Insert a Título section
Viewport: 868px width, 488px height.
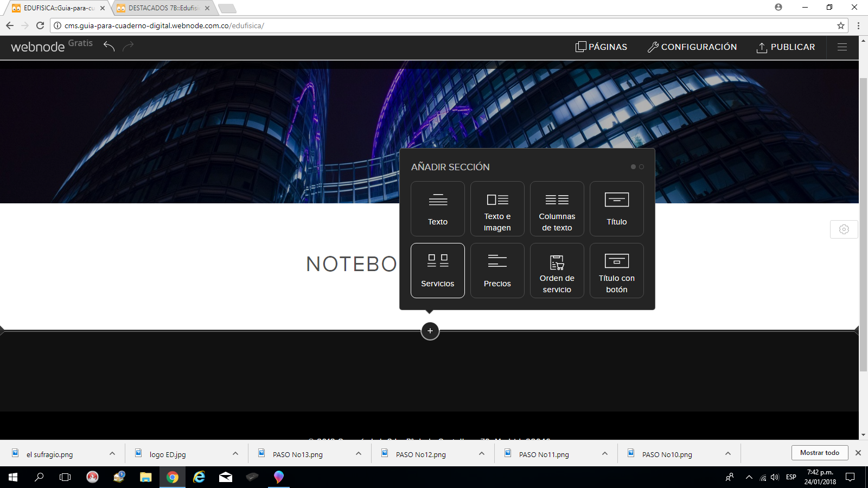(x=617, y=209)
